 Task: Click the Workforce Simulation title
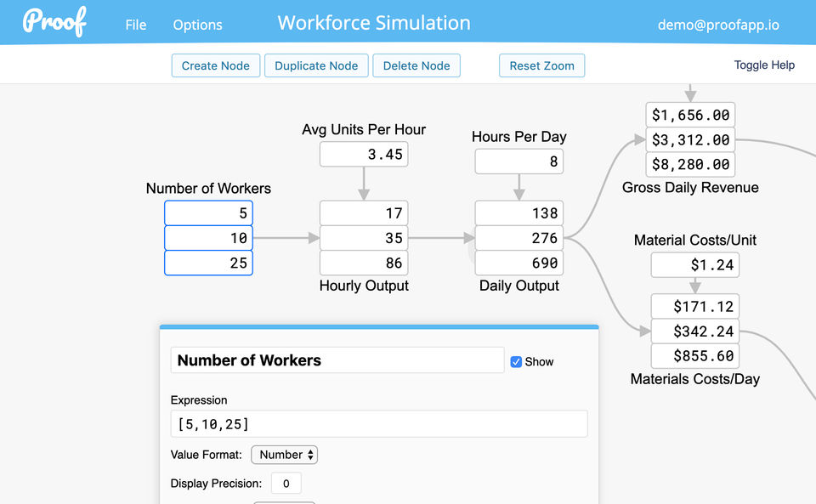[374, 23]
